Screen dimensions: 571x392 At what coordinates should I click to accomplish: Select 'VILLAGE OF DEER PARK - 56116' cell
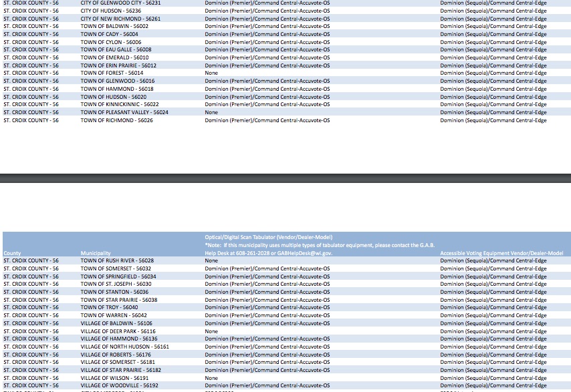(118, 331)
